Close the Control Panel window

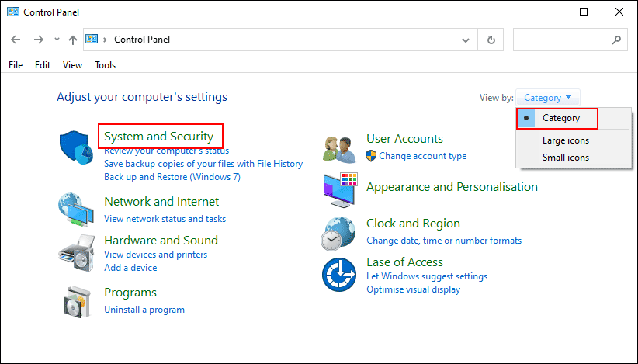tap(619, 12)
